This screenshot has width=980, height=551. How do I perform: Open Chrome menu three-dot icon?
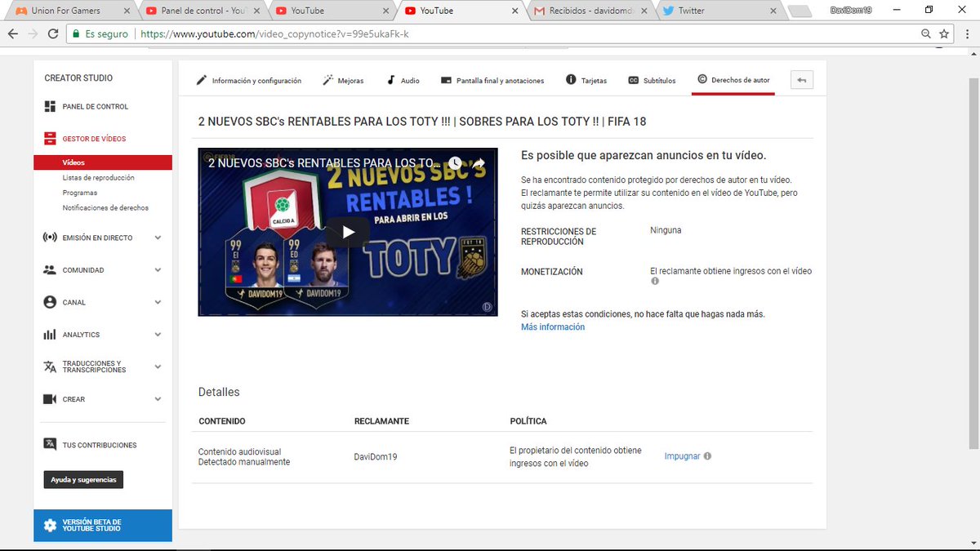(967, 34)
